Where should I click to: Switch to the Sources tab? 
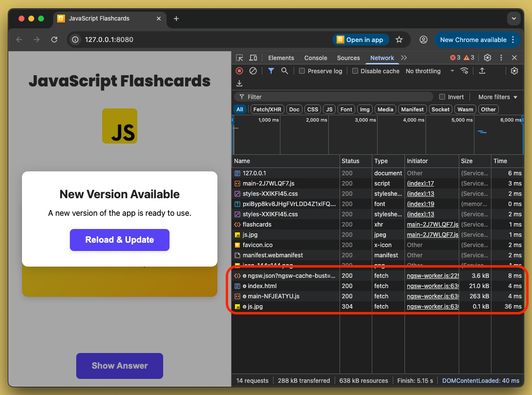pyautogui.click(x=348, y=58)
